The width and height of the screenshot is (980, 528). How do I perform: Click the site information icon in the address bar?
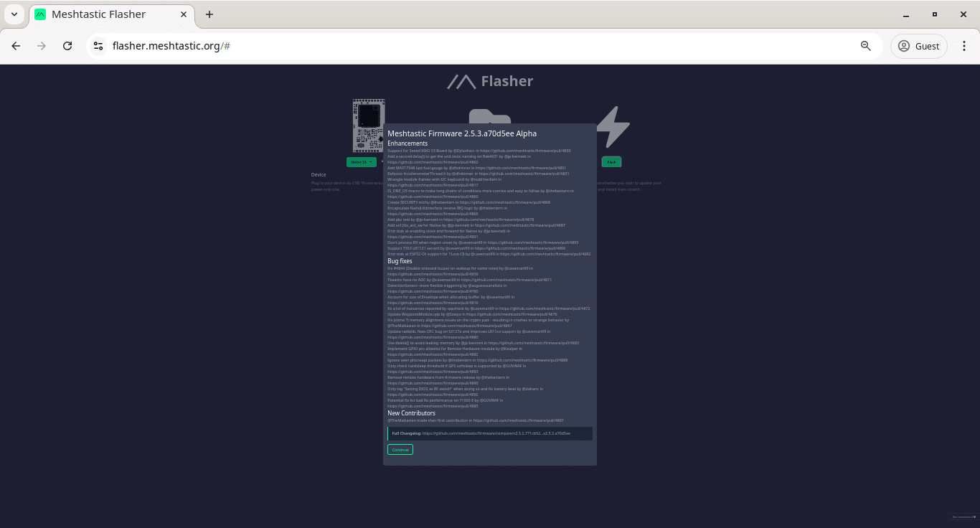pos(98,45)
